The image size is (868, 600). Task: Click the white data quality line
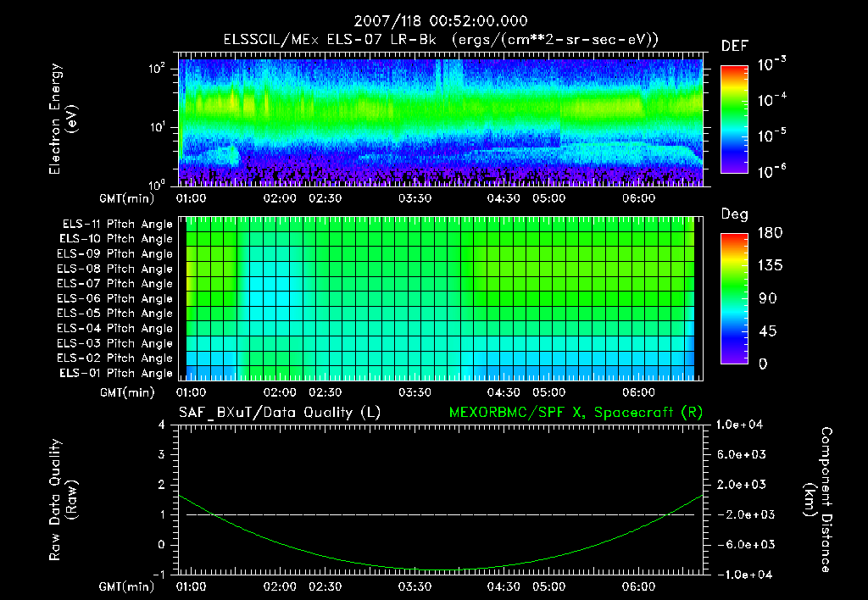point(441,514)
